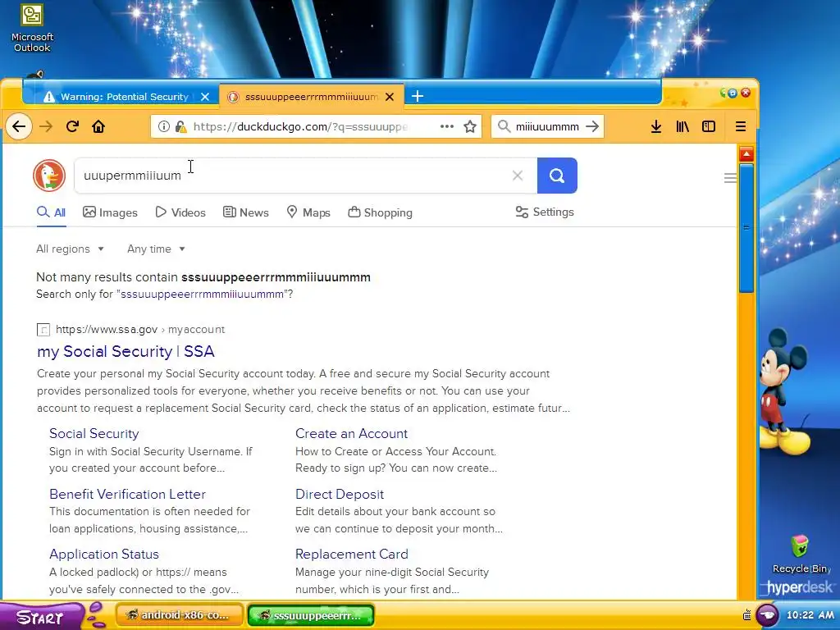
Task: Open the Microsoft Outlook desktop icon
Action: 32,28
